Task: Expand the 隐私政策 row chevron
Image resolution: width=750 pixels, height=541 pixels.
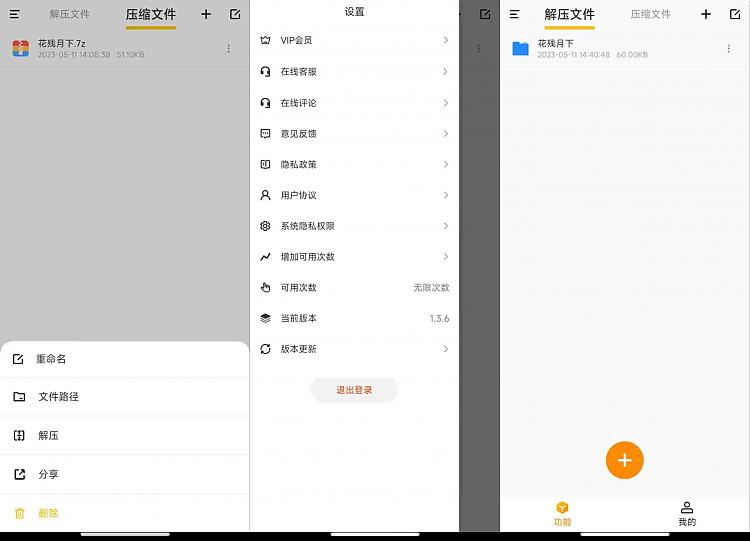Action: (445, 164)
